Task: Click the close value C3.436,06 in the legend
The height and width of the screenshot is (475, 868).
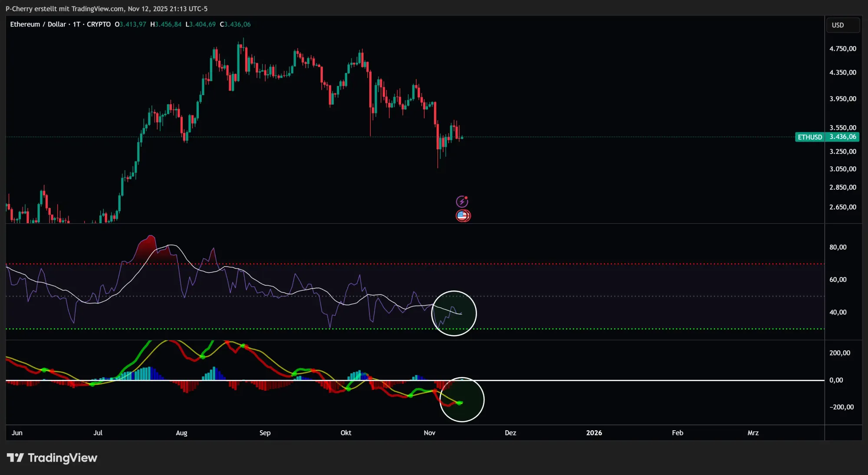Action: (236, 24)
